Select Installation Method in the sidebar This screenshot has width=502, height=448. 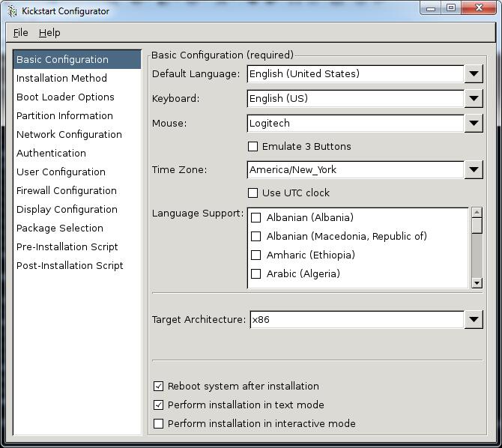click(x=61, y=78)
